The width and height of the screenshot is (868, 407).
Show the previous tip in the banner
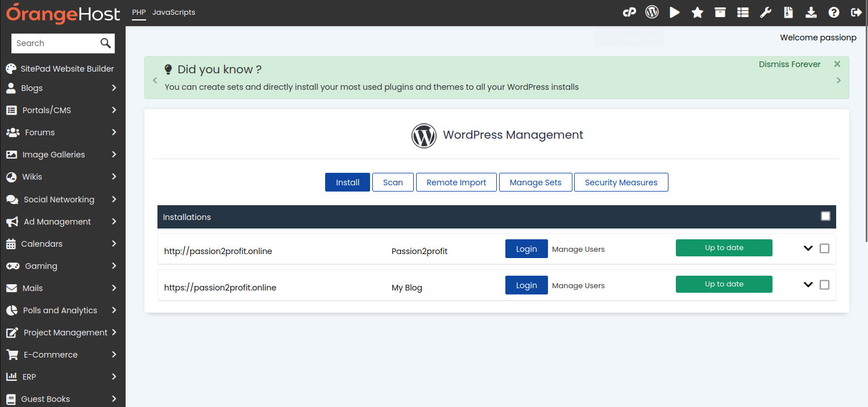155,80
